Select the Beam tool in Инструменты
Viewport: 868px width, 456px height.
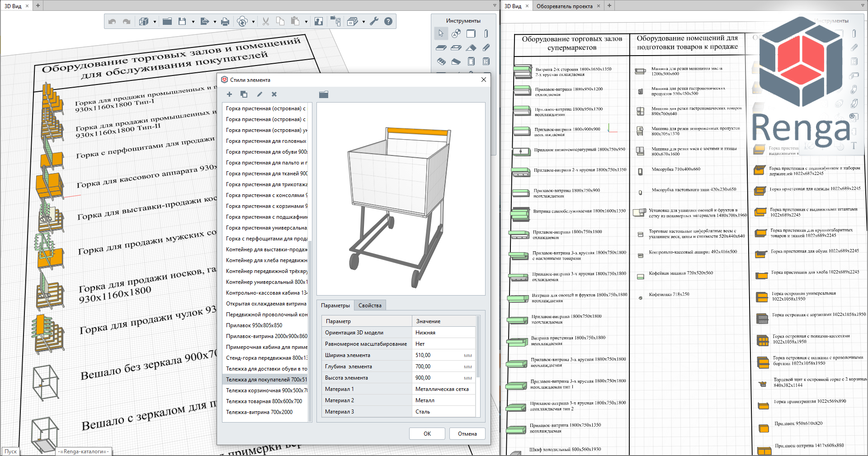[x=486, y=47]
